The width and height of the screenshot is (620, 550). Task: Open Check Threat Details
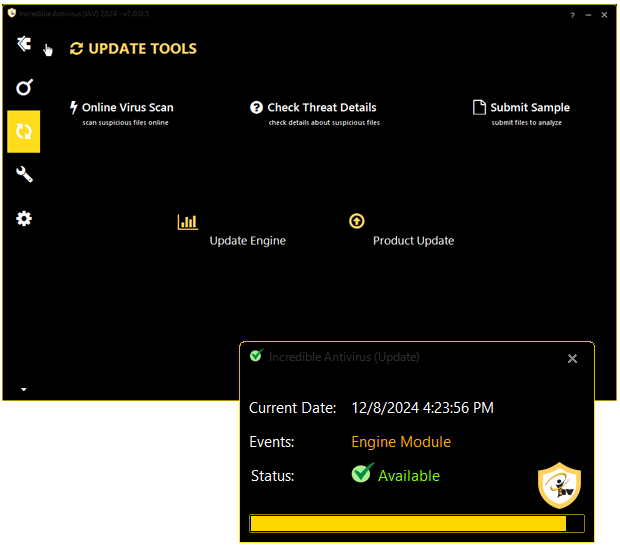point(321,108)
